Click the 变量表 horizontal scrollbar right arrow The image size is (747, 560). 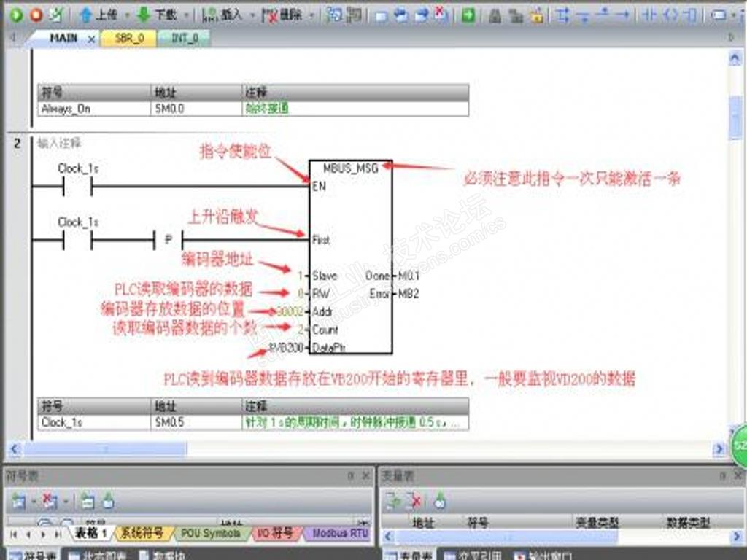[x=736, y=537]
